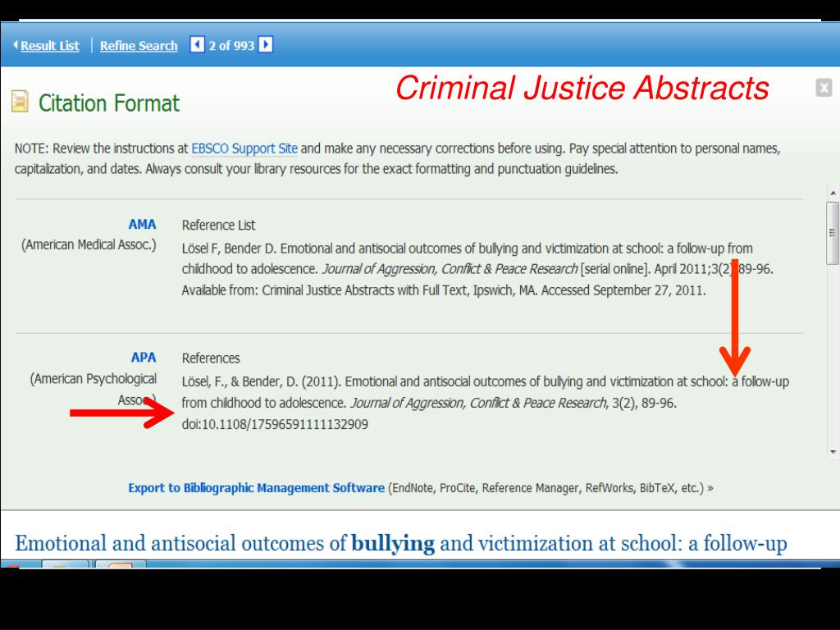Go to previous result arrow
Viewport: 840px width, 630px height.
click(x=197, y=44)
